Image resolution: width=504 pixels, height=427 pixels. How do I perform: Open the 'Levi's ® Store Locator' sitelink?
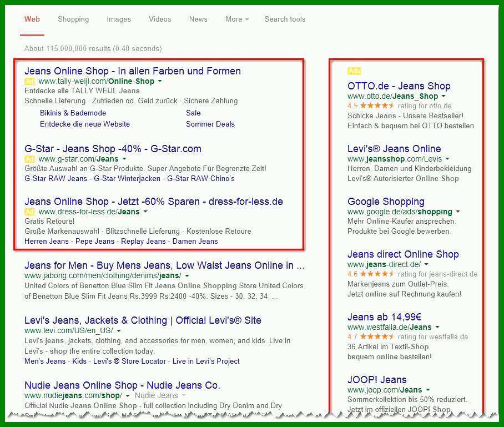(129, 361)
